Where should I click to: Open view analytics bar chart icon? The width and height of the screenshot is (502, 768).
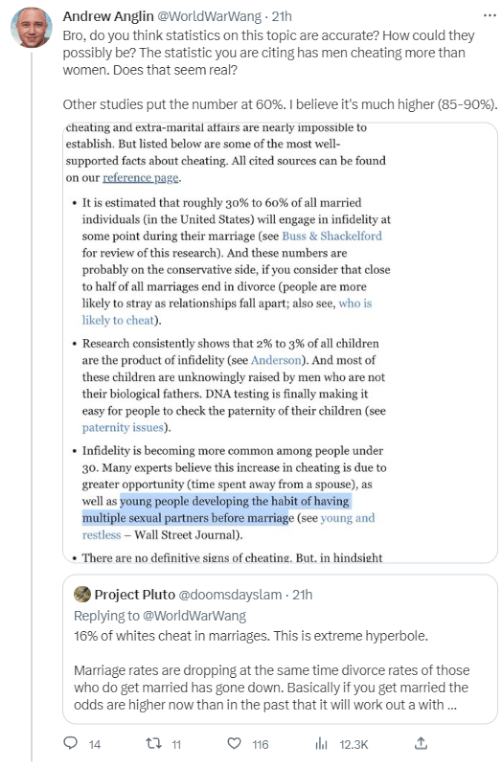321,744
